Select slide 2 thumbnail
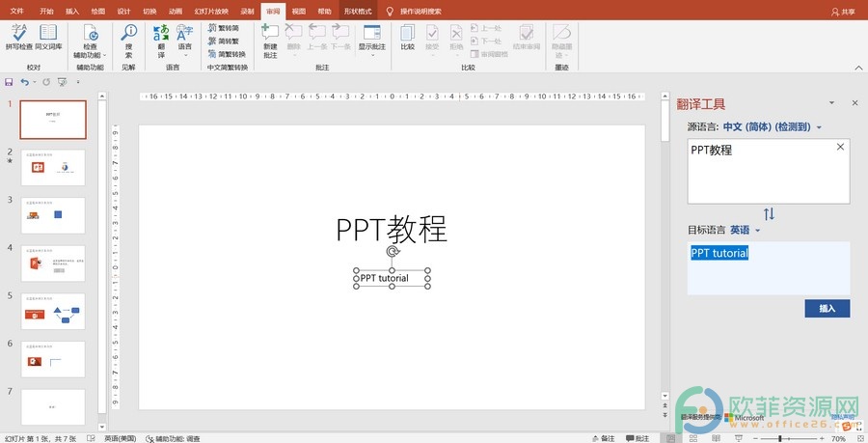This screenshot has width=868, height=443. 53,167
